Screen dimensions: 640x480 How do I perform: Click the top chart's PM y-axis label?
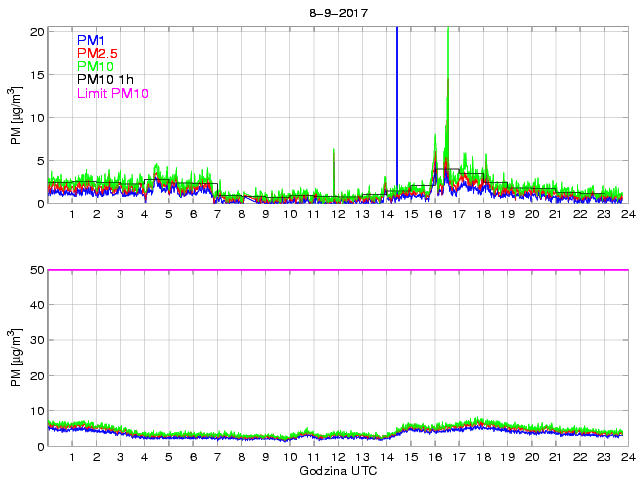(x=17, y=116)
